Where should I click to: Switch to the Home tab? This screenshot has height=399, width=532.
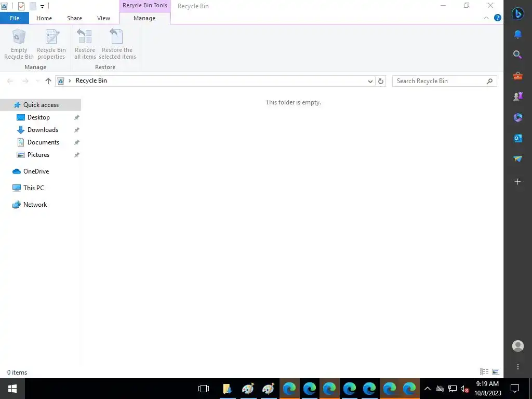[x=44, y=18]
